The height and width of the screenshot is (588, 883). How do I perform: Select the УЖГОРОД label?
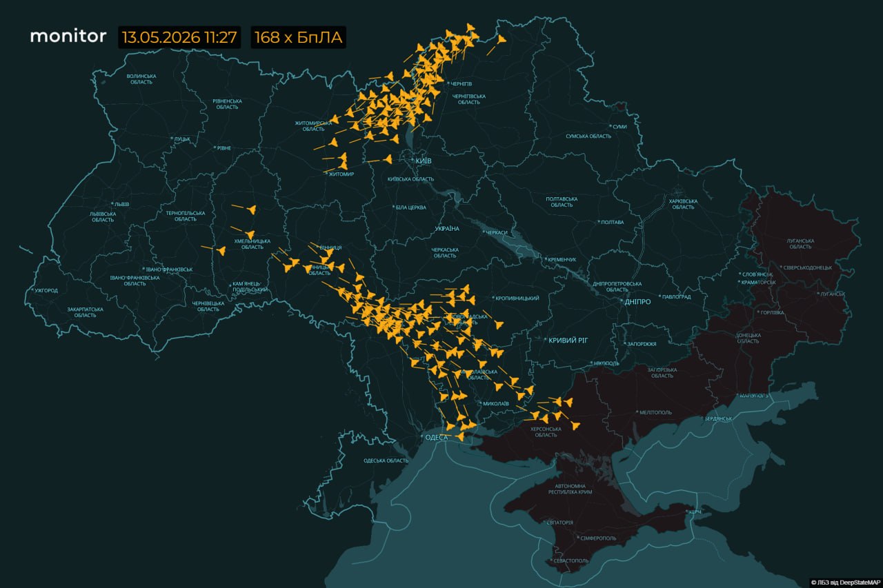click(x=46, y=291)
